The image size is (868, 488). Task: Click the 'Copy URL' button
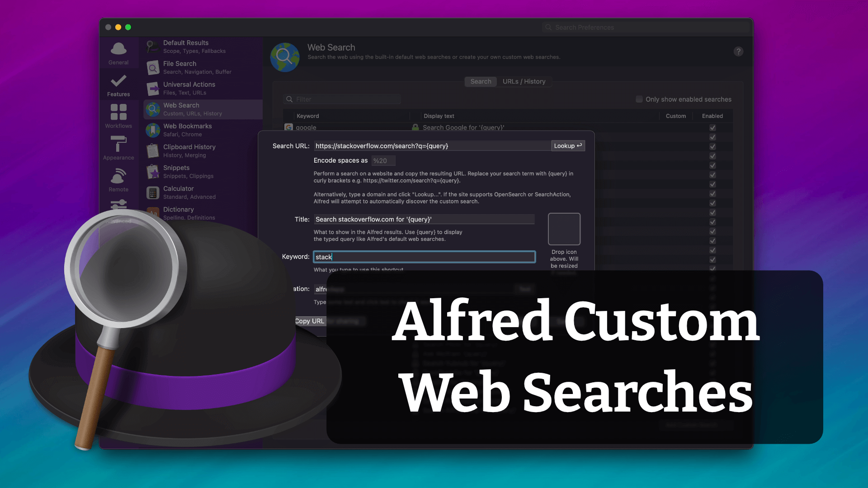click(309, 320)
